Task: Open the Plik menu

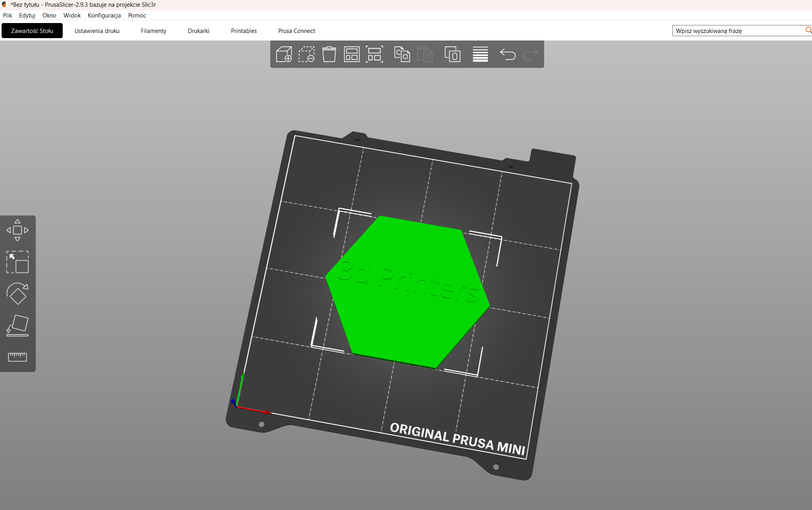Action: 8,15
